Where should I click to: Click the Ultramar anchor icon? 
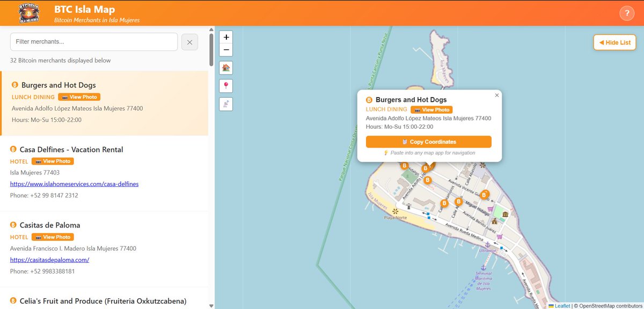pyautogui.click(x=488, y=245)
